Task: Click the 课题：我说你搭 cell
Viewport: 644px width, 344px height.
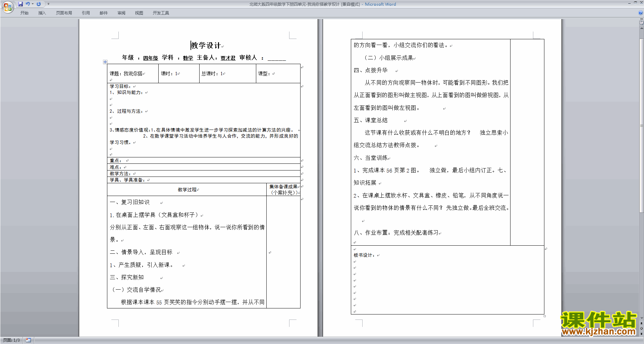Action: 133,73
